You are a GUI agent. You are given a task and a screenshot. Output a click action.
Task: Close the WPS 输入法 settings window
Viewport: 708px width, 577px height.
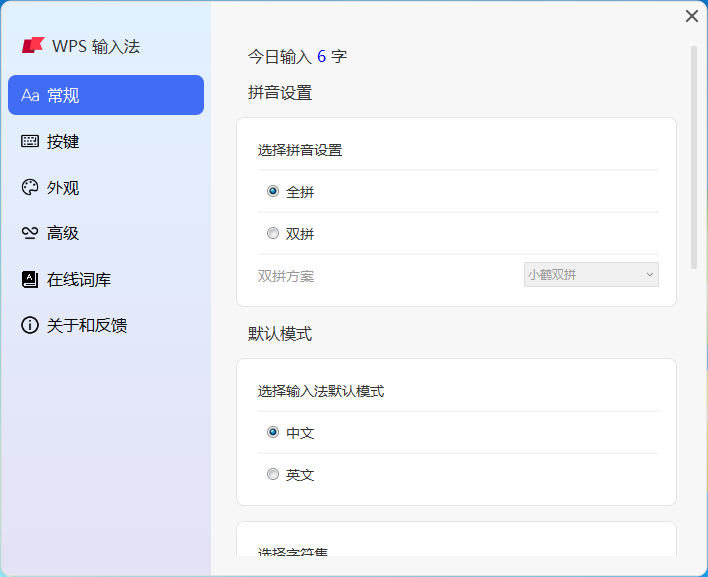692,16
